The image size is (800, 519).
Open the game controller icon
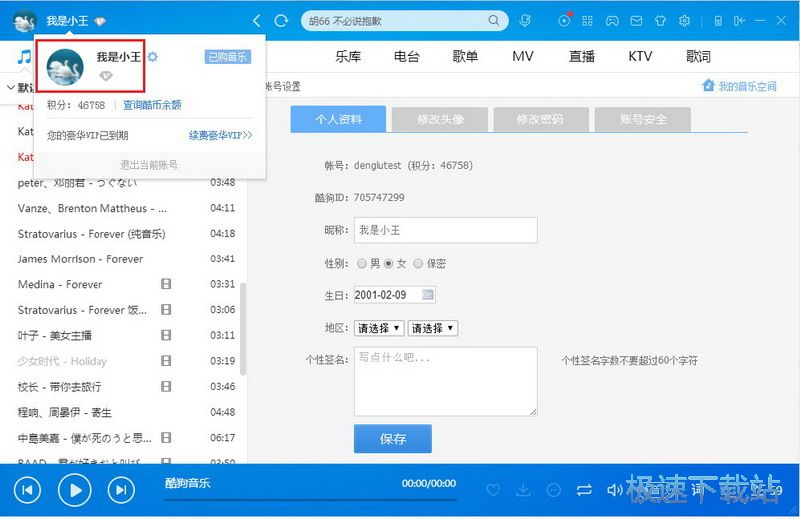pyautogui.click(x=612, y=21)
